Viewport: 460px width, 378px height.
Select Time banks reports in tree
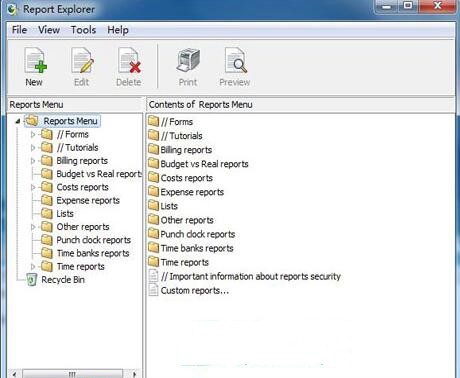[x=93, y=253]
